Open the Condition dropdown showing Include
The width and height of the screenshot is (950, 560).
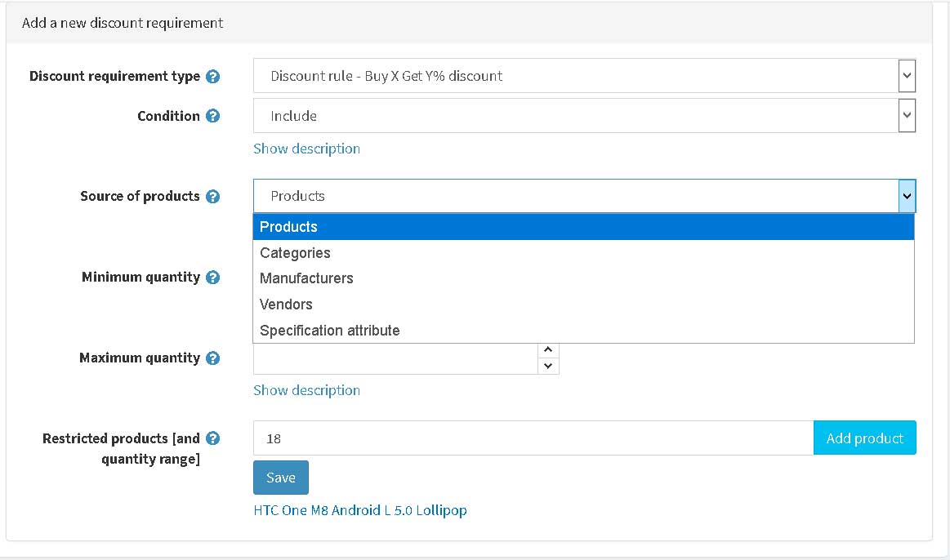584,116
